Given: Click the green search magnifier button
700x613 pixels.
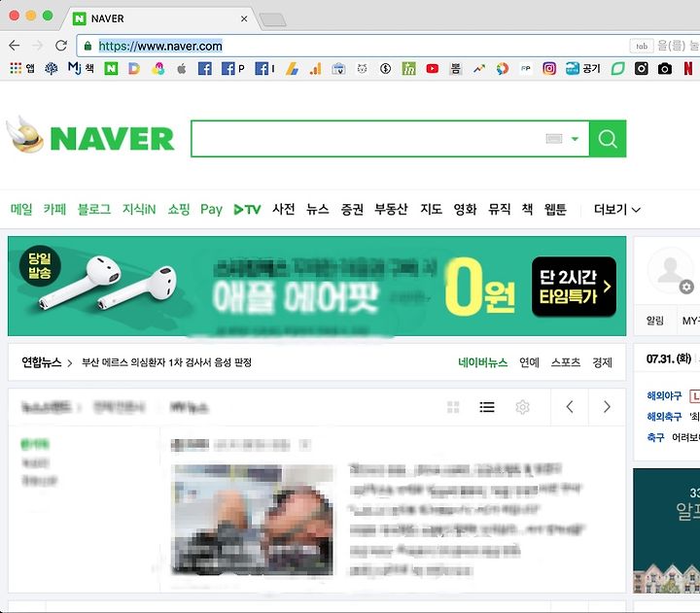Looking at the screenshot, I should (608, 139).
